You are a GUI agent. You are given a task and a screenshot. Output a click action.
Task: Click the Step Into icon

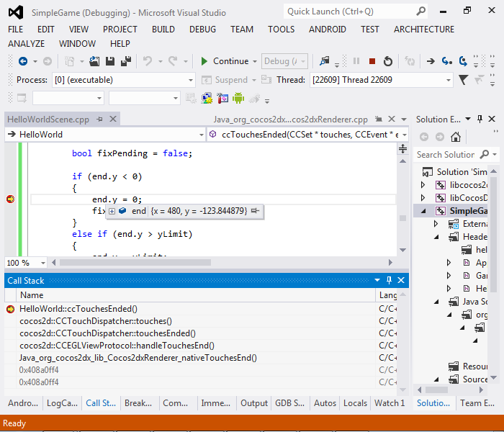(447, 61)
